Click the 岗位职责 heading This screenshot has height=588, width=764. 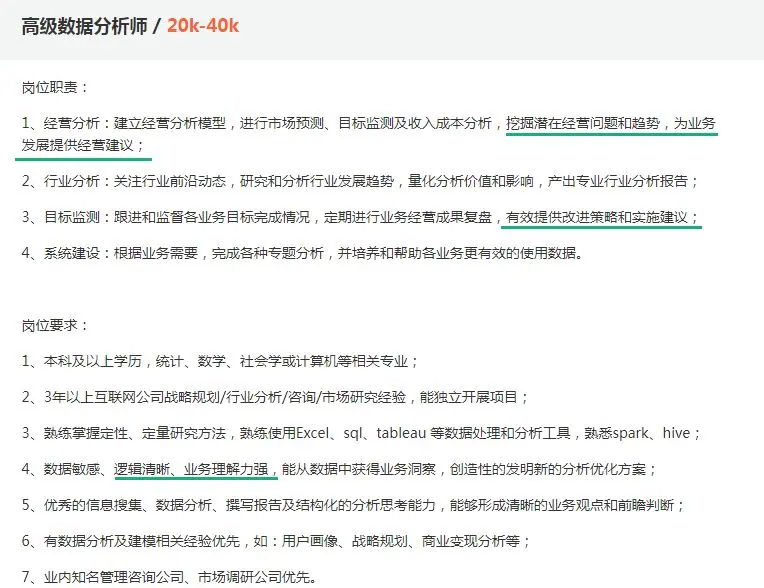(55, 87)
